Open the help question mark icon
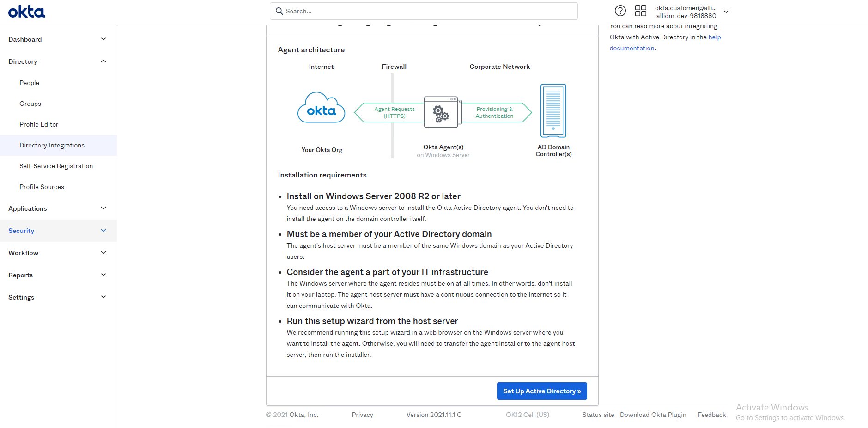This screenshot has height=428, width=868. point(620,11)
